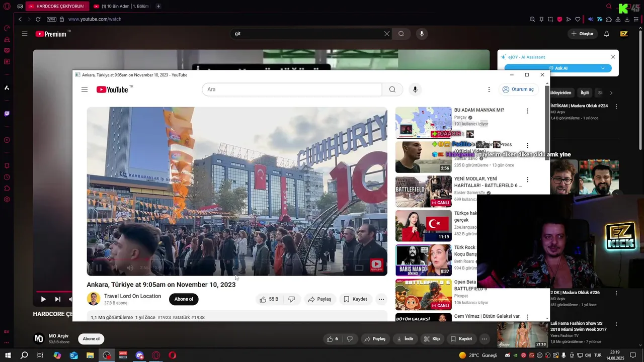
Task: Click the search magnifier button in popup window
Action: click(x=392, y=89)
